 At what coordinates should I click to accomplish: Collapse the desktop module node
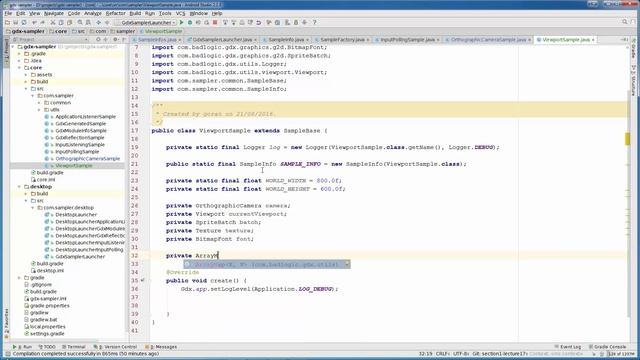(x=19, y=187)
